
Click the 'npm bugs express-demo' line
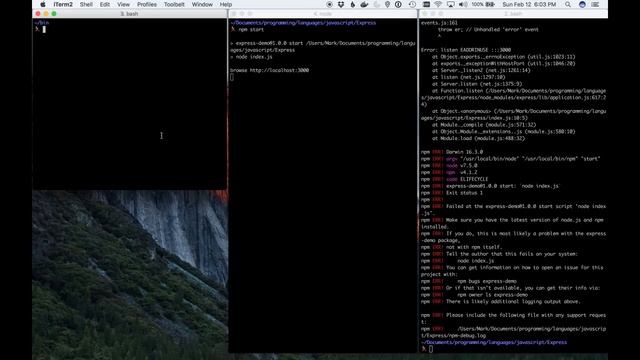pos(469,281)
